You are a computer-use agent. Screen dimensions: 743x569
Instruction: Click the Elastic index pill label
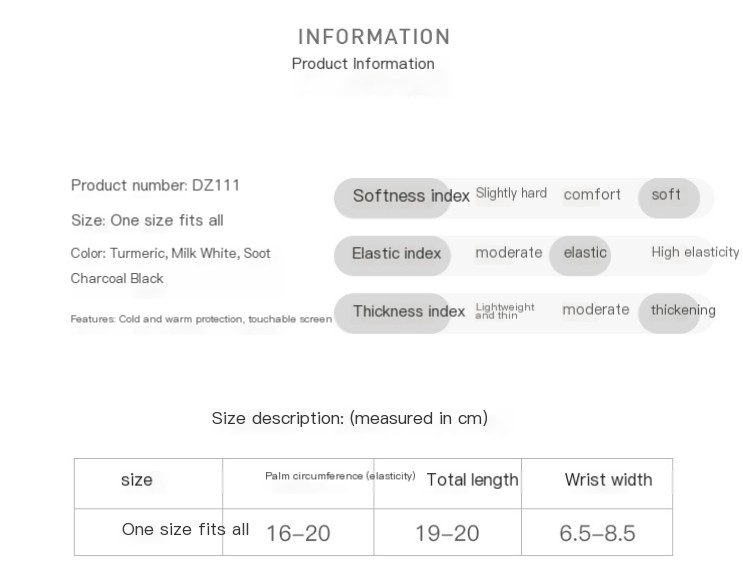[396, 254]
